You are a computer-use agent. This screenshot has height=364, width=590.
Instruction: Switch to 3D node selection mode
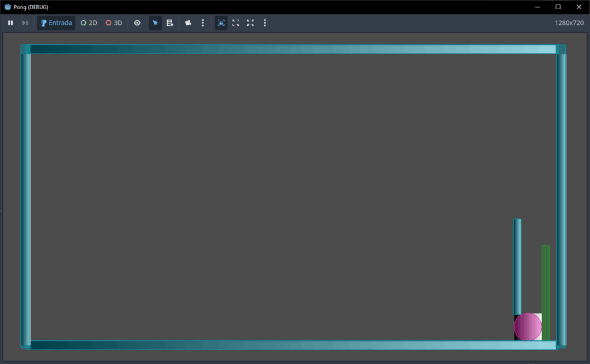coord(114,23)
